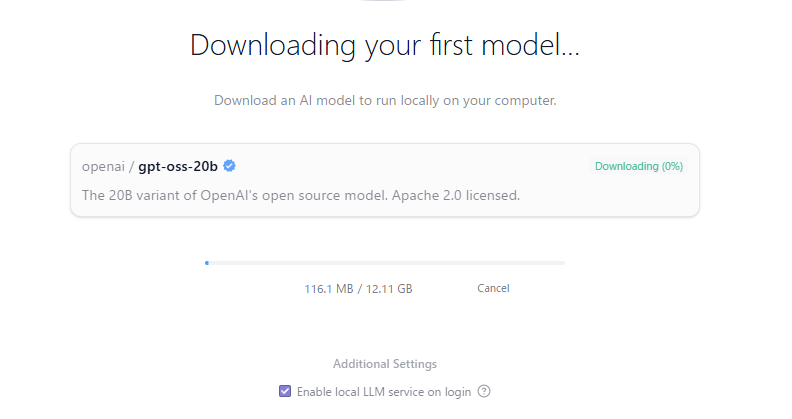Click the blue filled start of progress bar

pyautogui.click(x=206, y=263)
